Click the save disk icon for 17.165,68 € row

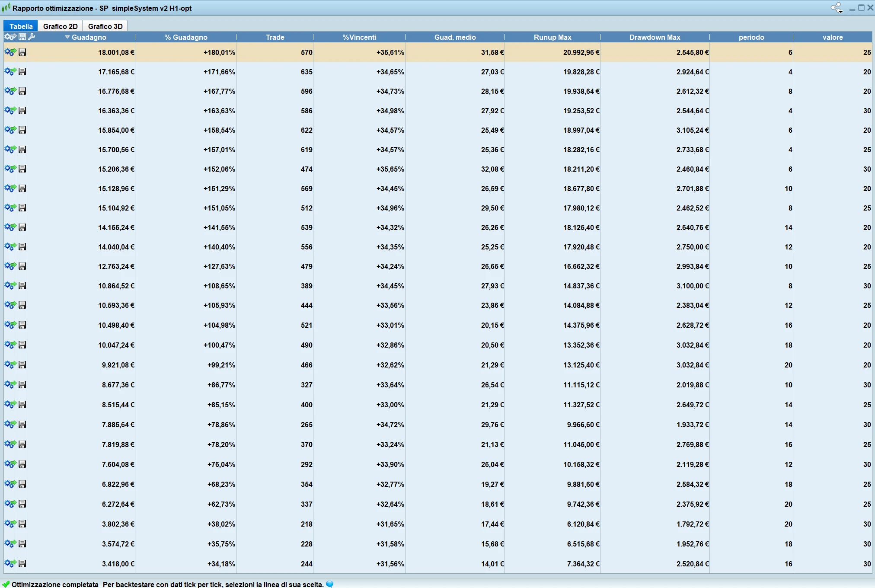[x=22, y=72]
